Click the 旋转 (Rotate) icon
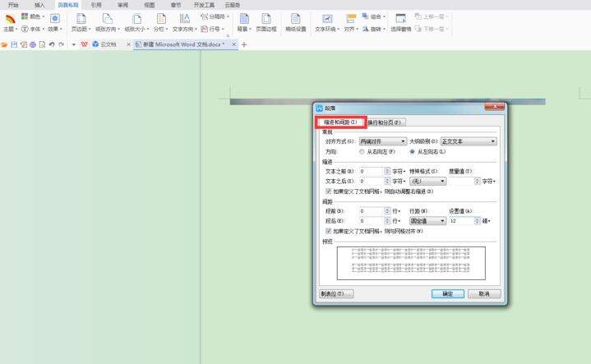 click(x=365, y=29)
